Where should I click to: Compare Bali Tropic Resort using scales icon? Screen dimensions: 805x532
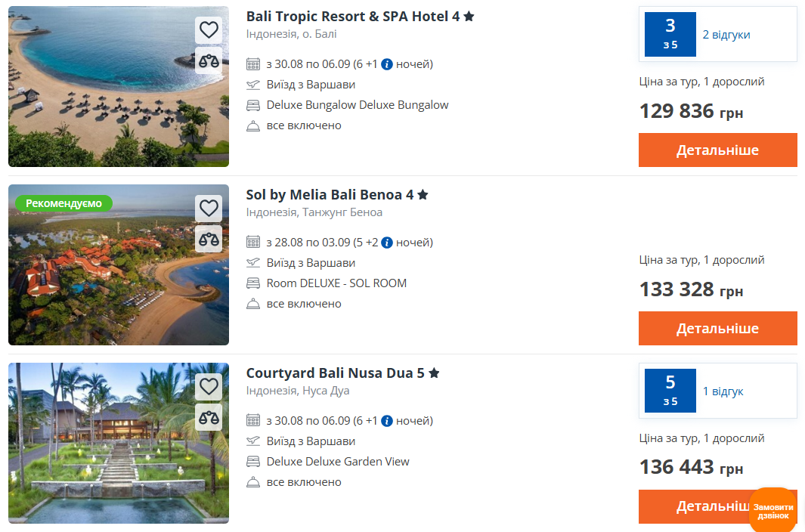tap(209, 60)
